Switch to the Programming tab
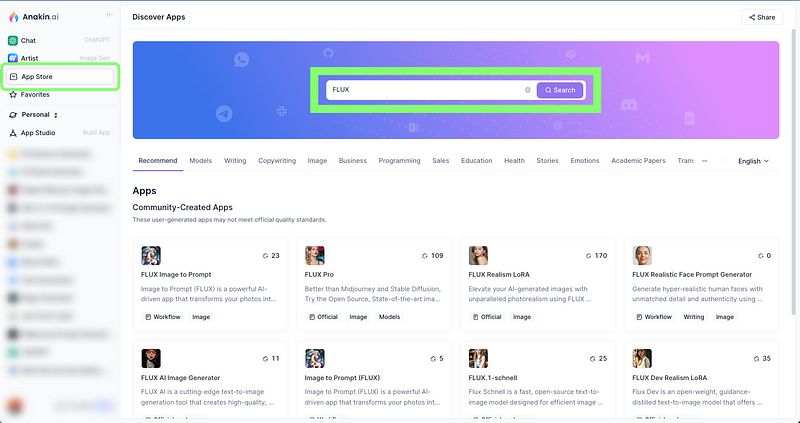The height and width of the screenshot is (423, 800). click(x=399, y=161)
